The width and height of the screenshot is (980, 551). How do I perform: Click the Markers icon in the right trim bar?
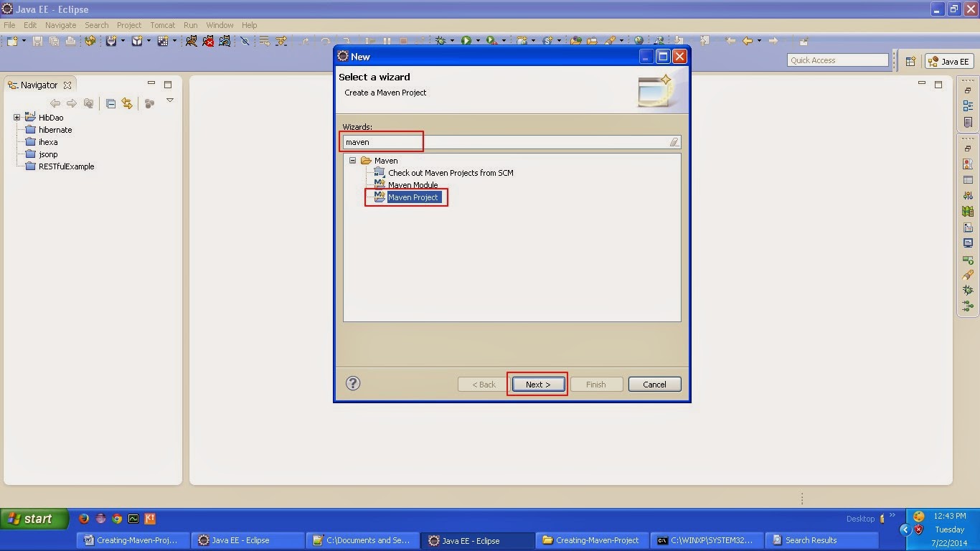point(968,164)
